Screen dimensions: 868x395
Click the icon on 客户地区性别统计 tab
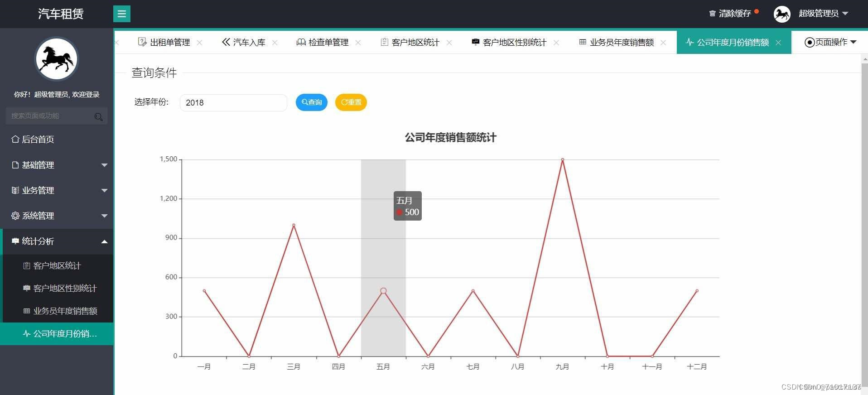point(475,42)
